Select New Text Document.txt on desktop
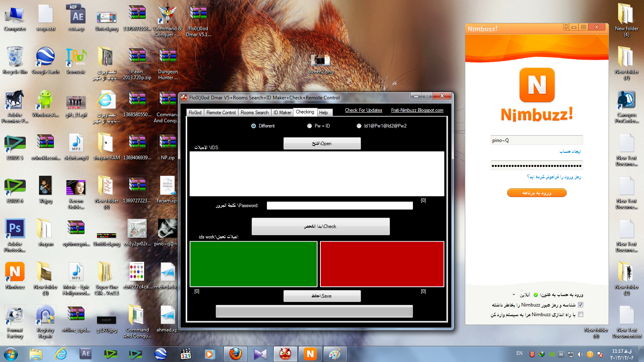The width and height of the screenshot is (644, 362). coord(627,321)
